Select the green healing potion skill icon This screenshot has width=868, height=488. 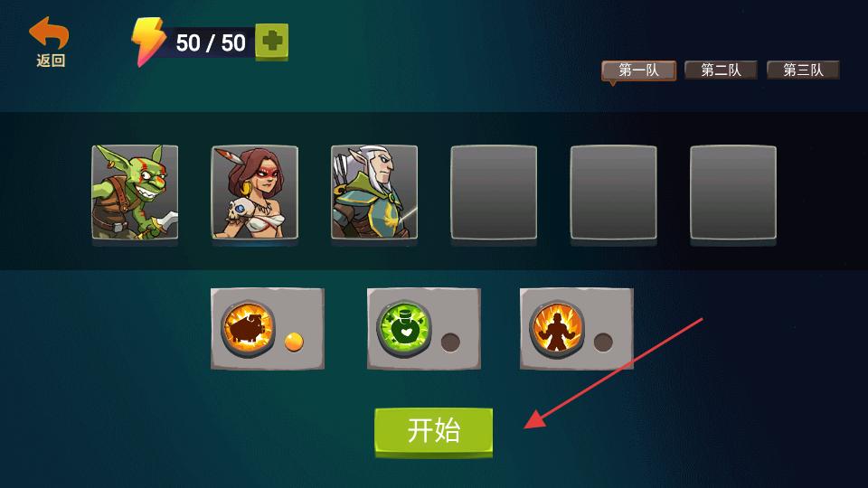[404, 328]
